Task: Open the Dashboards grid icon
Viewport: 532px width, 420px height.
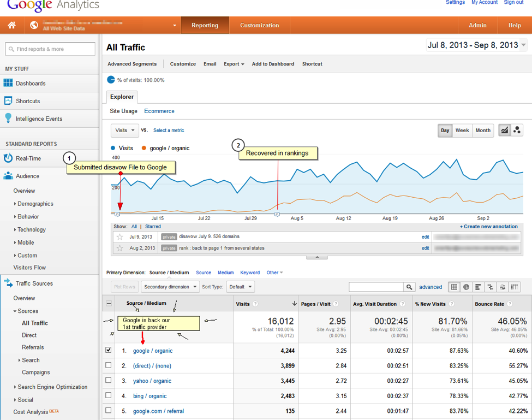Action: (8, 83)
